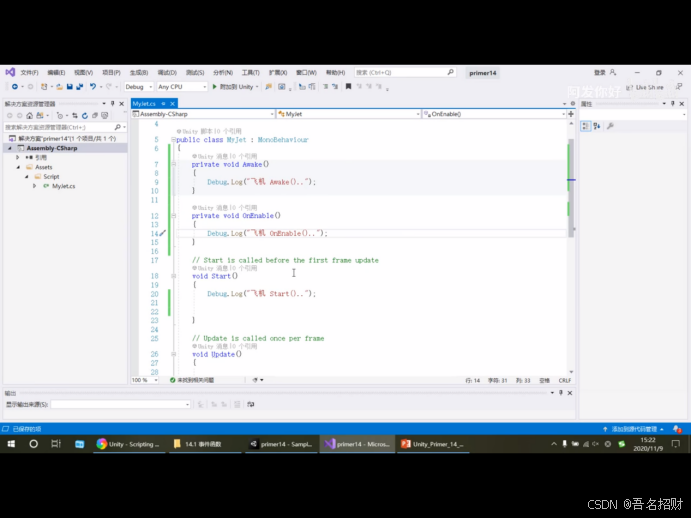Click the new project toolbar icon
Viewport: 692px width, 519px height.
click(x=44, y=87)
